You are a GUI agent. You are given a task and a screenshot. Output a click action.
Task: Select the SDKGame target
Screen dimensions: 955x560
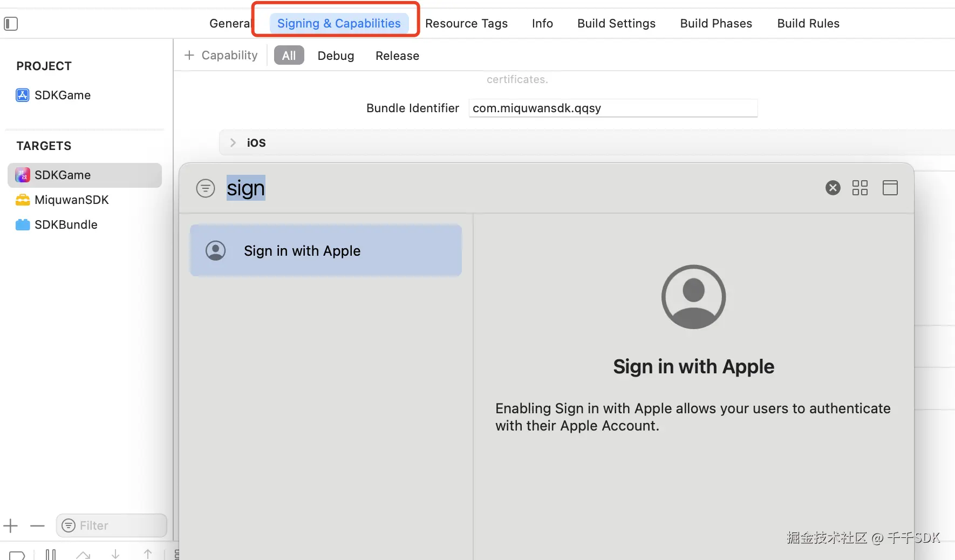85,175
